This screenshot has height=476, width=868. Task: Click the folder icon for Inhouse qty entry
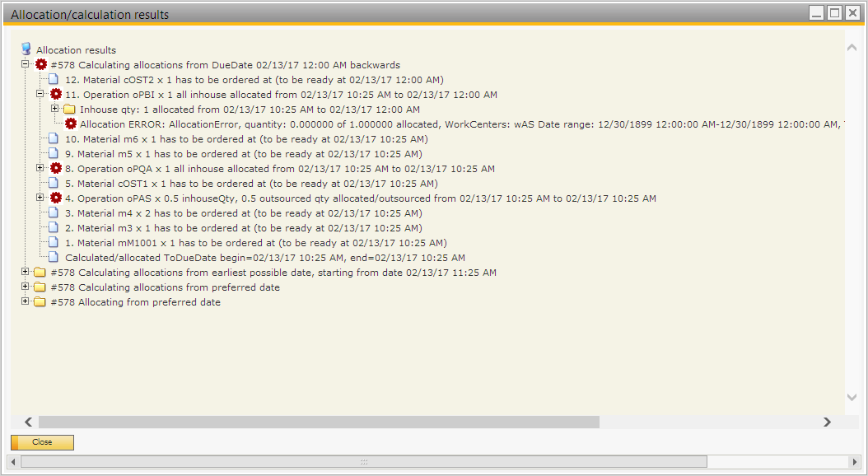pos(70,110)
